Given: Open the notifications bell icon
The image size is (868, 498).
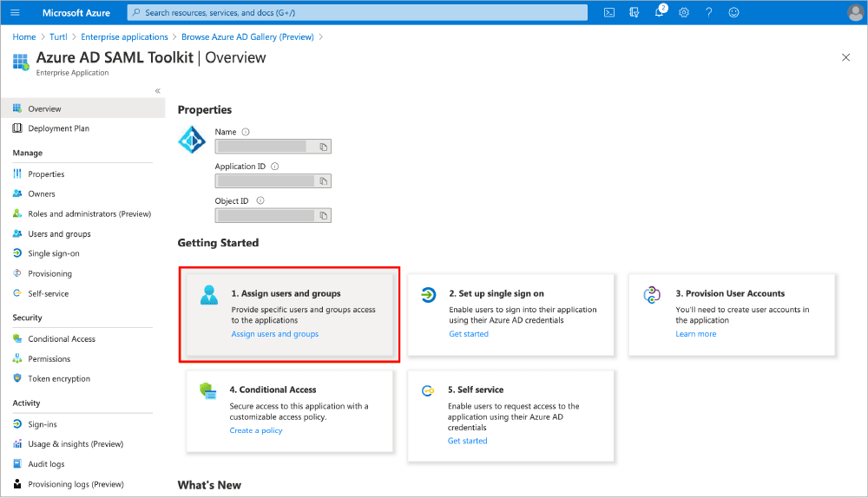Looking at the screenshot, I should point(659,12).
